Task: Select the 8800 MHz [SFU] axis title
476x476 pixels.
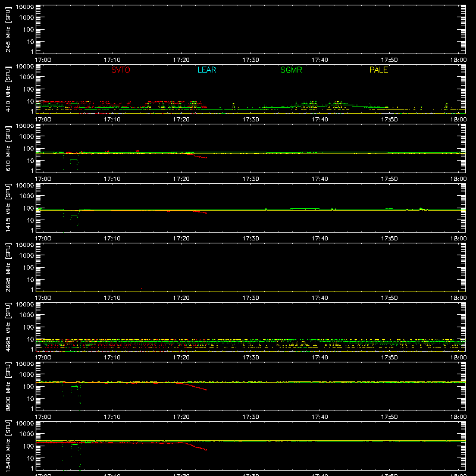Action: [8, 386]
